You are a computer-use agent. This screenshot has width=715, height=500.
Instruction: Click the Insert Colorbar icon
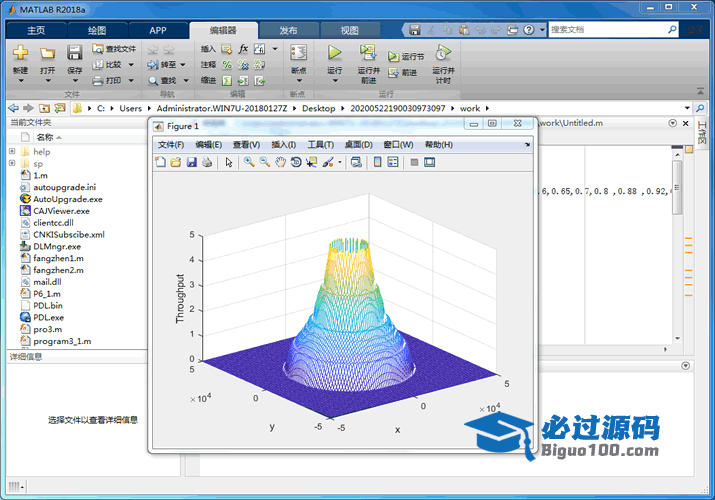378,162
